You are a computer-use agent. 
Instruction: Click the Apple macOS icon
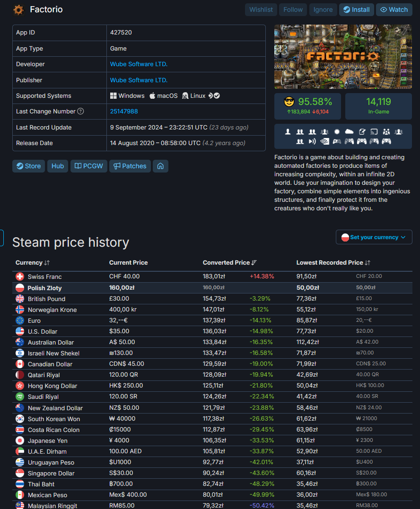(152, 96)
